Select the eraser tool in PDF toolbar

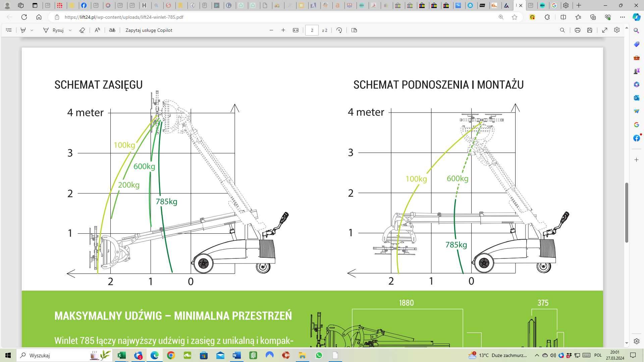pyautogui.click(x=82, y=30)
